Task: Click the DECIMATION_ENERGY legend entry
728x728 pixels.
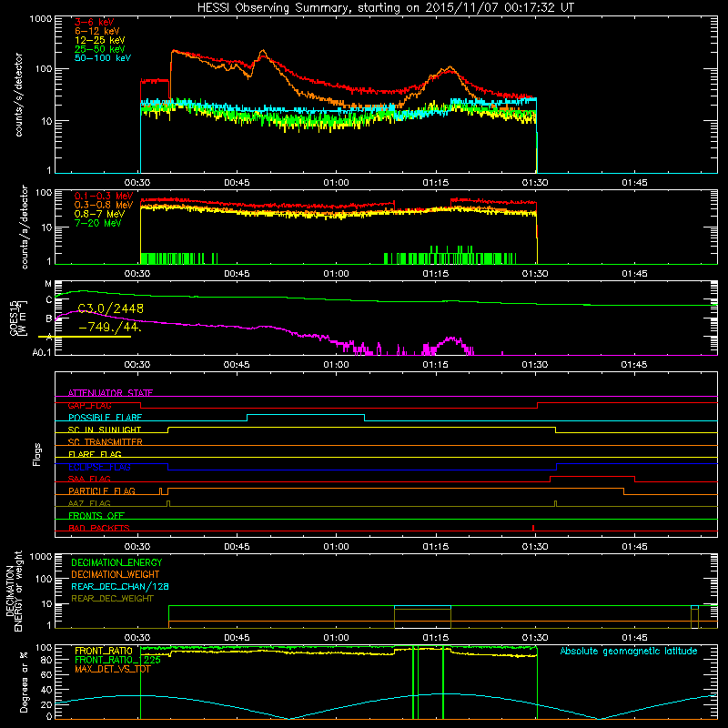Action: click(x=116, y=562)
